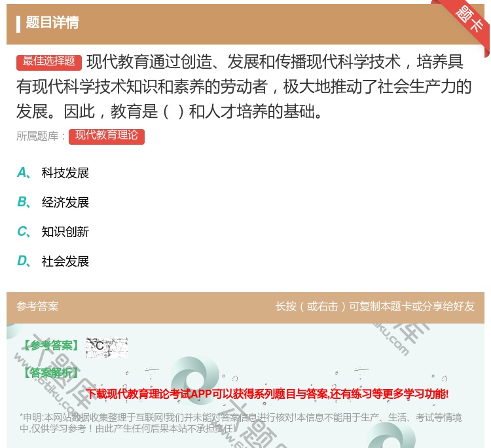Screen dimensions: 491x448
Task: Click the 最佳选择题 question type badge
Action: tap(49, 62)
